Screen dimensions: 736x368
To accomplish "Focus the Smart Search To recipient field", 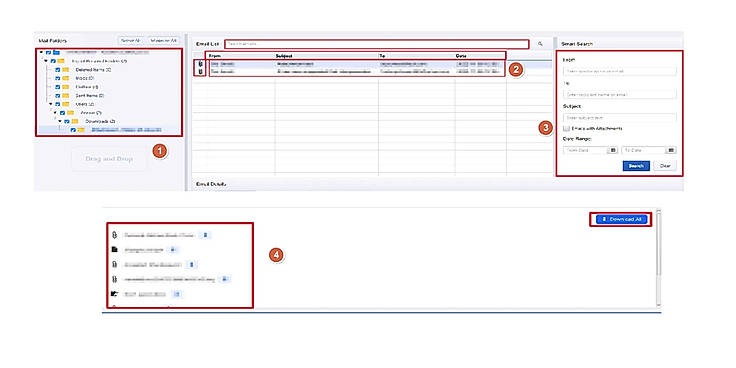I will (620, 94).
